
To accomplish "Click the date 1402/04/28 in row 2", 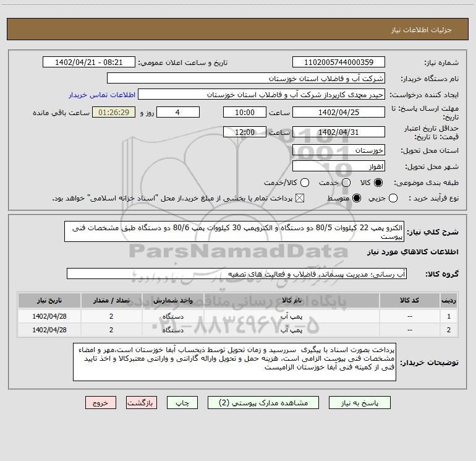I will [x=49, y=330].
